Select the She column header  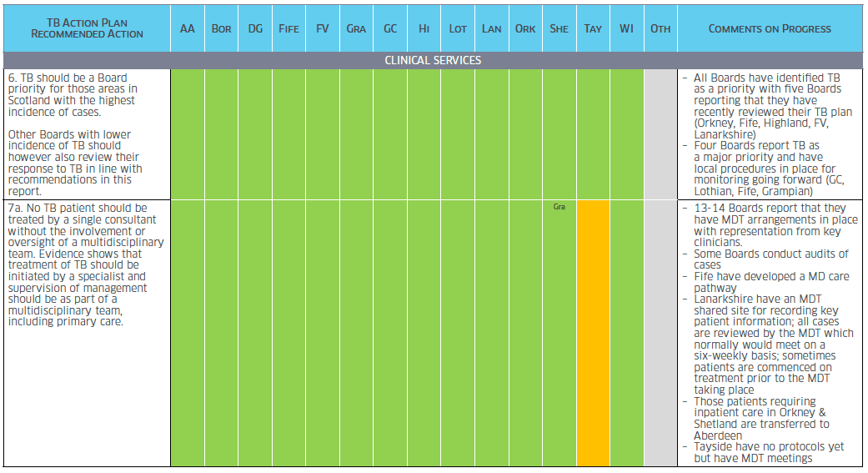pyautogui.click(x=559, y=28)
